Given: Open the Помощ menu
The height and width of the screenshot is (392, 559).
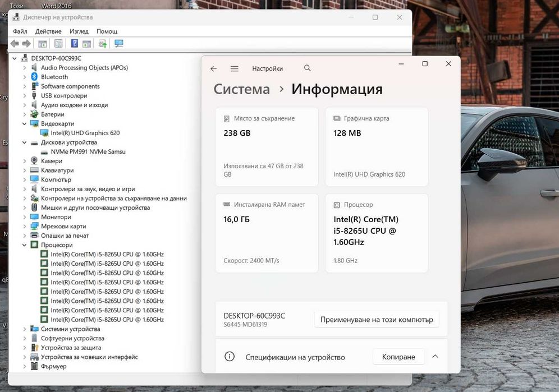Looking at the screenshot, I should point(107,31).
